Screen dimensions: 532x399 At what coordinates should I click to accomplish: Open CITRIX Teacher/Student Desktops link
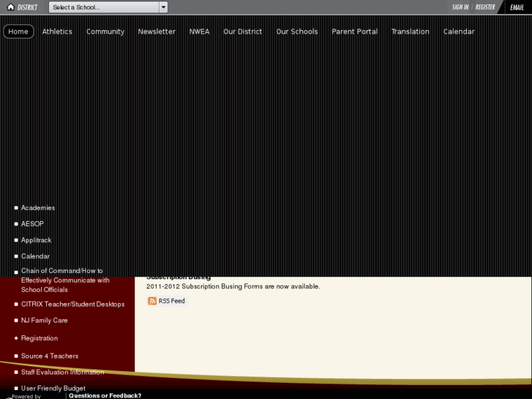(x=72, y=305)
